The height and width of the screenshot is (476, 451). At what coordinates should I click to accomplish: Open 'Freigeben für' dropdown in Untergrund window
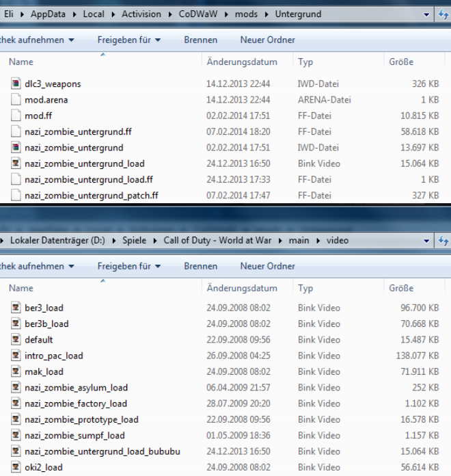129,40
